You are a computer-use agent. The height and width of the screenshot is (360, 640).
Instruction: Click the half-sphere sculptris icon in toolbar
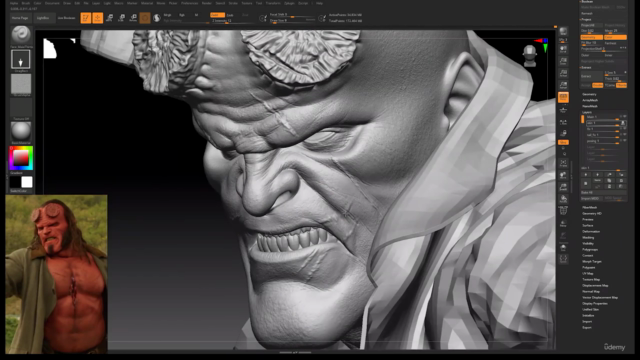(157, 18)
